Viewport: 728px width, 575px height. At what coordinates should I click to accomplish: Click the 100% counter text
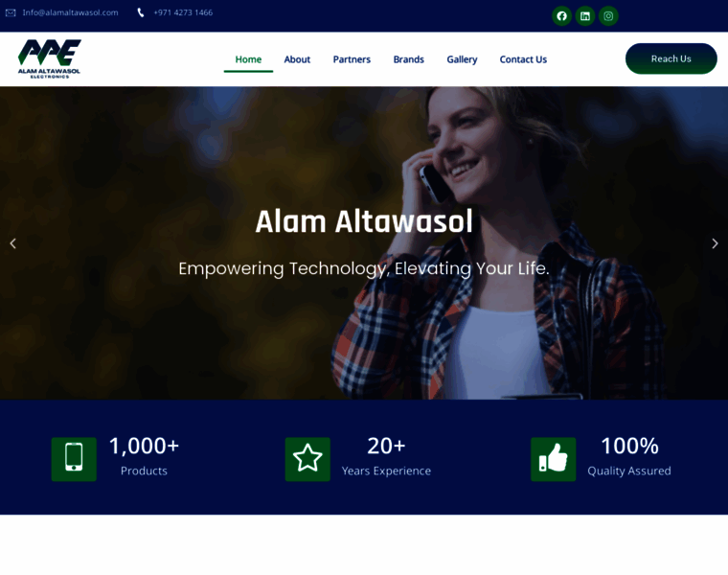(x=629, y=446)
